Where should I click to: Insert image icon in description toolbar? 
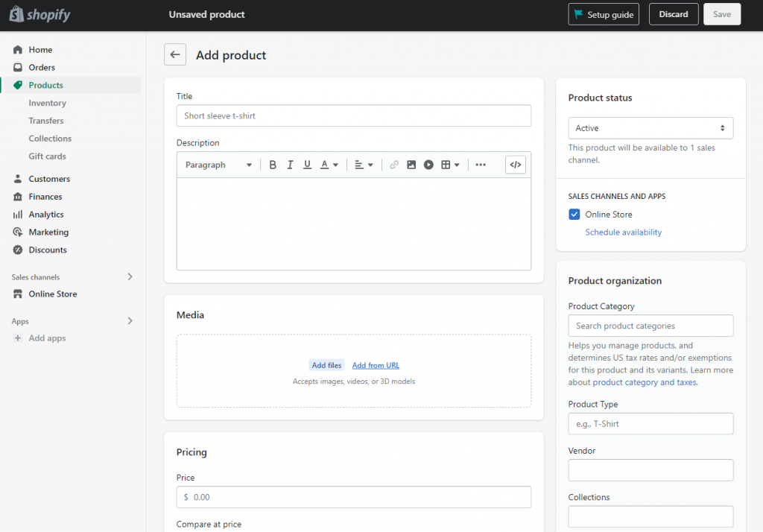(x=411, y=165)
